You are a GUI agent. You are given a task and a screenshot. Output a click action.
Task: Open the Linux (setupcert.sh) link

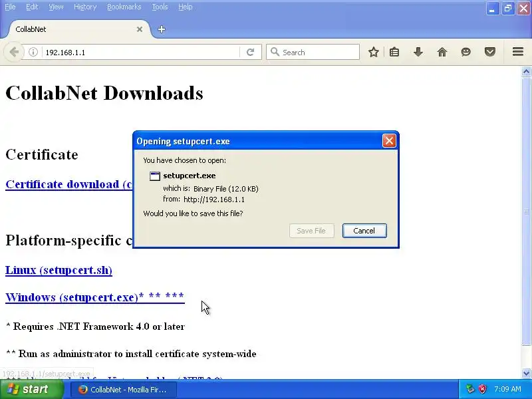tap(59, 270)
